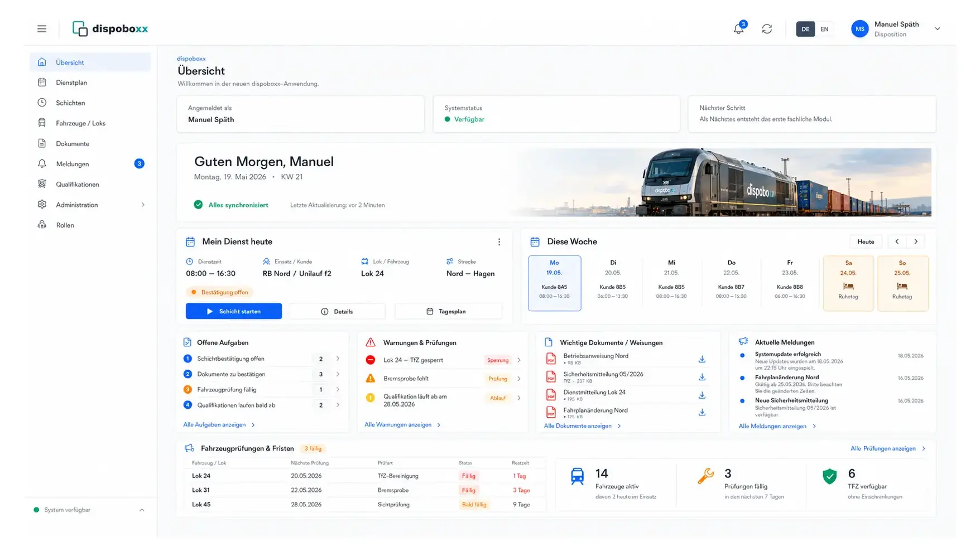Follow Alle Prüfungen anzeigen link
The image size is (980, 556).
click(x=888, y=448)
